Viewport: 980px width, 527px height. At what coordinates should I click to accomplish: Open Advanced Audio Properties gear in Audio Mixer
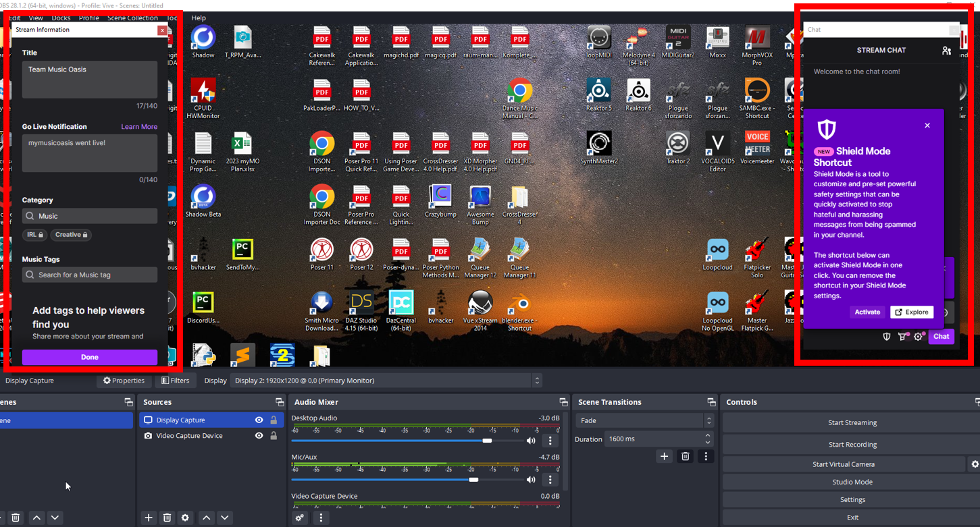click(300, 518)
